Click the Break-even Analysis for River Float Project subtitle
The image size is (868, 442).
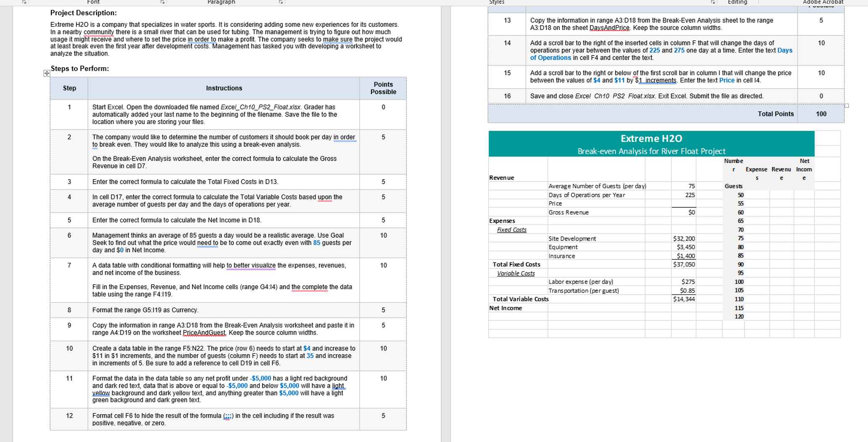tap(651, 151)
